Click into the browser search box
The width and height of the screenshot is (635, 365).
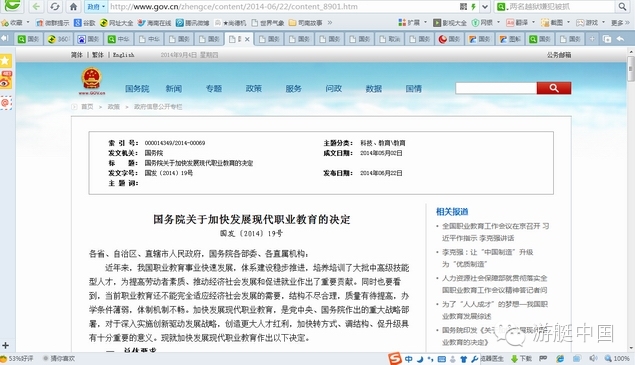click(x=560, y=6)
